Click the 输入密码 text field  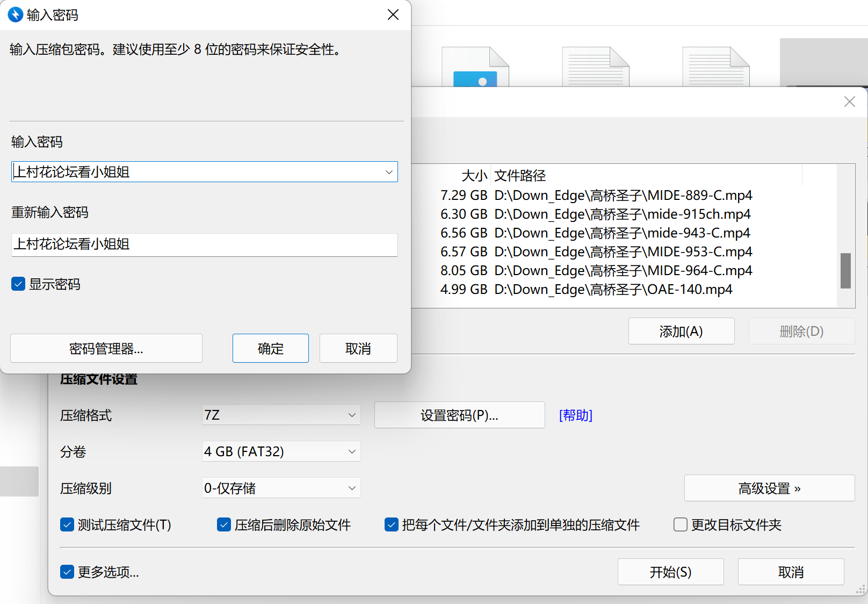click(x=205, y=172)
